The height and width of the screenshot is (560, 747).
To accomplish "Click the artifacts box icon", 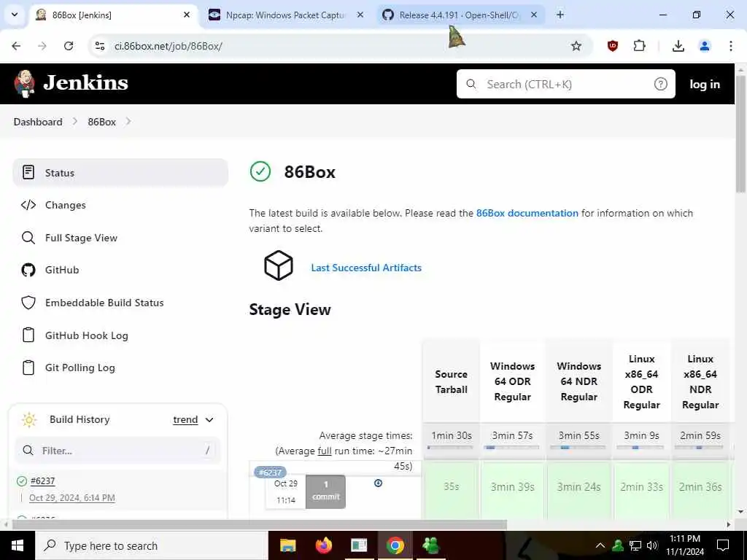I will (x=279, y=265).
